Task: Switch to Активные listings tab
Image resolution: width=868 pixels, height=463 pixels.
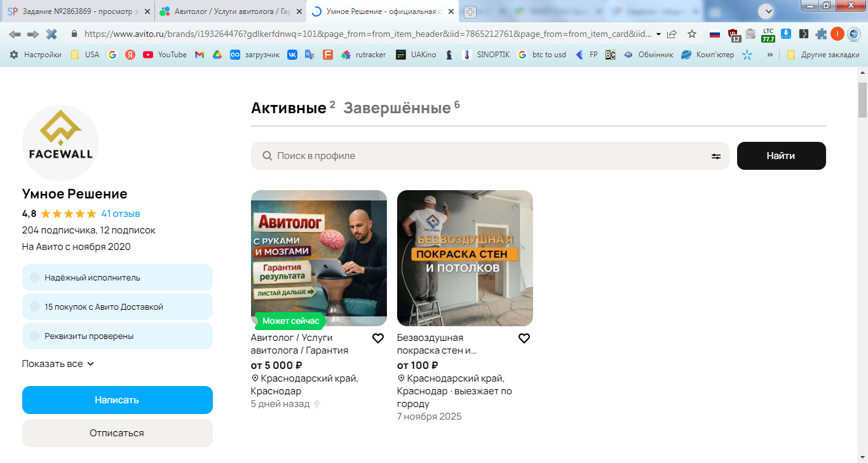Action: tap(293, 107)
